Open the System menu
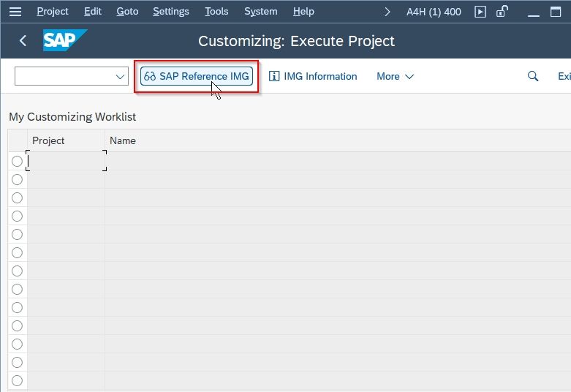 pyautogui.click(x=261, y=12)
